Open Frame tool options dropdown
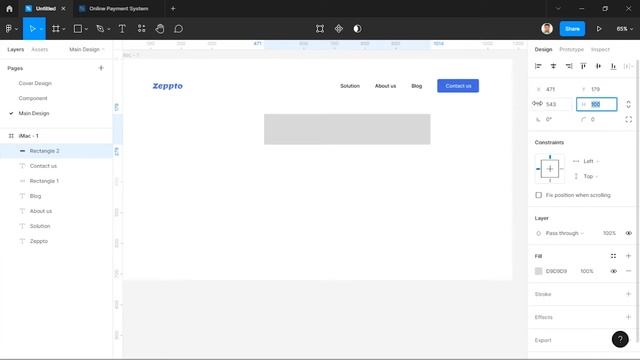640x360 pixels. click(x=64, y=29)
